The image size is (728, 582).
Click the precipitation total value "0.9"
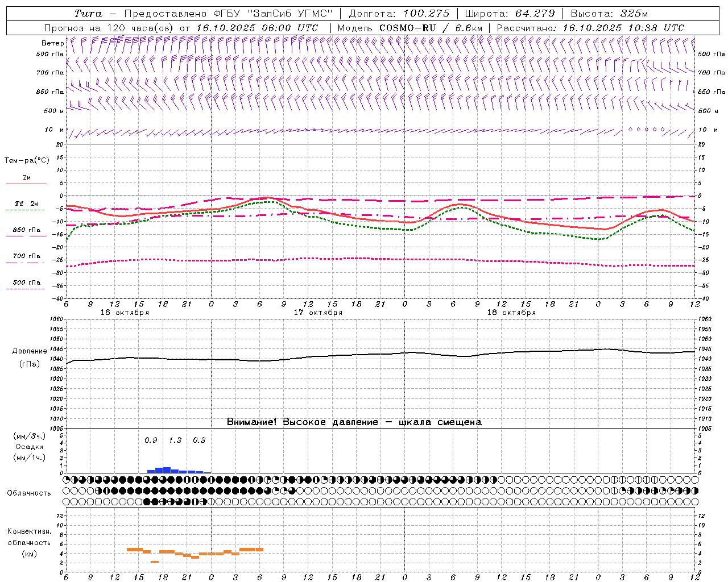pyautogui.click(x=151, y=440)
